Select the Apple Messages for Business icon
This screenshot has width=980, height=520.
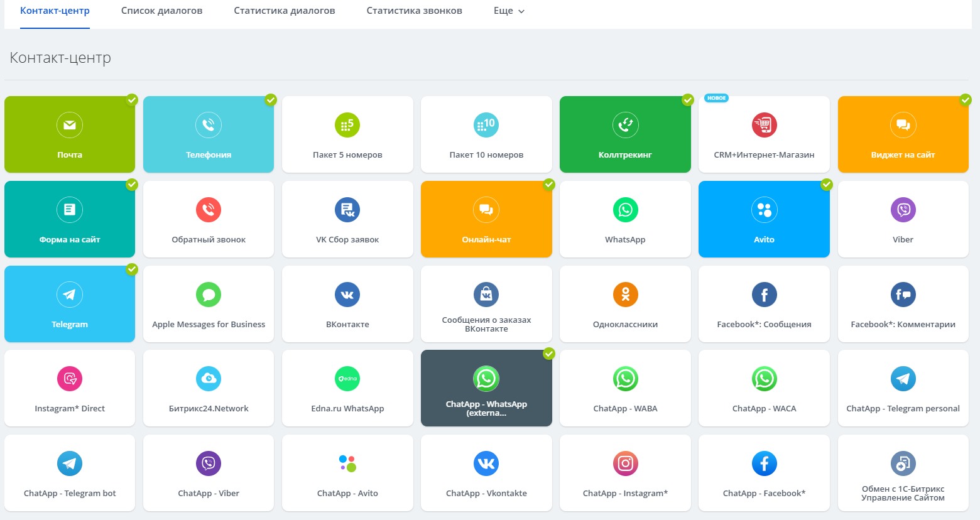tap(209, 295)
